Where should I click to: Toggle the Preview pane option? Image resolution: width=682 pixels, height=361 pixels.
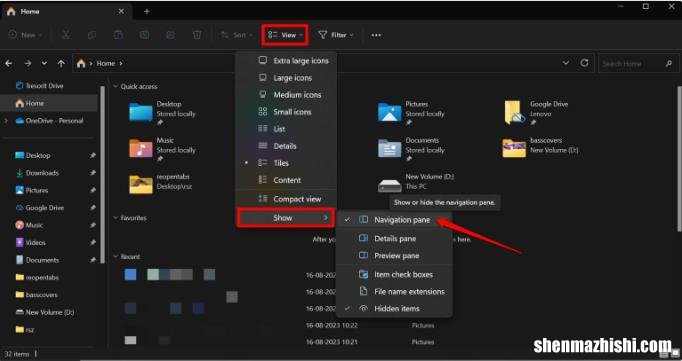pos(395,256)
